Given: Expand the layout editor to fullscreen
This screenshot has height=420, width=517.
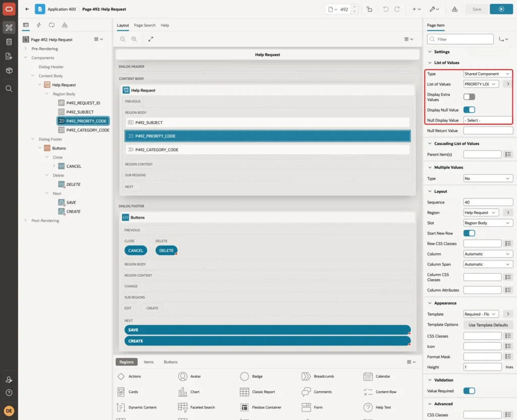Looking at the screenshot, I should point(150,39).
